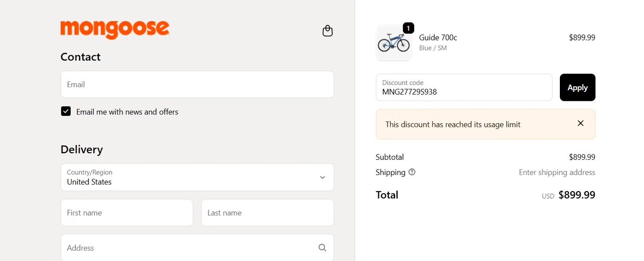
Task: Click the Contact heading
Action: point(80,57)
